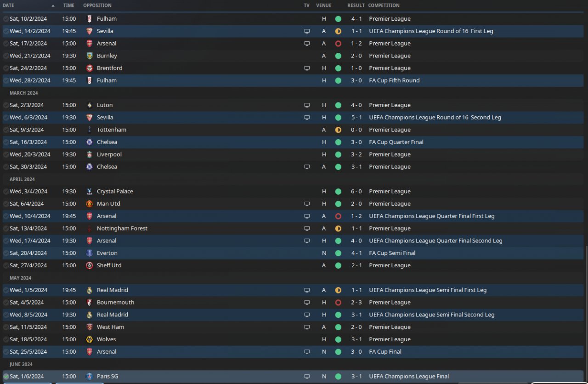Viewport: 588px width, 384px height.
Task: Click the red loss indicator for Bournemouth match
Action: tap(338, 303)
